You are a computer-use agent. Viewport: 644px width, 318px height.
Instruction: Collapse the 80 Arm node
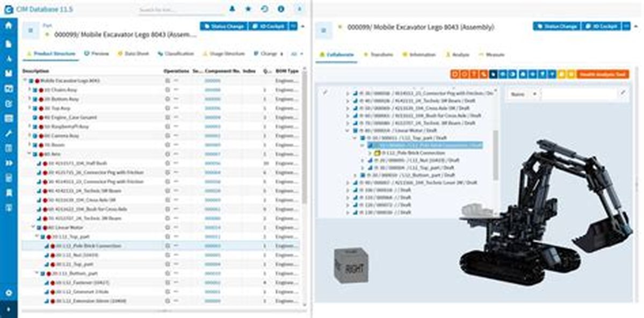click(30, 154)
